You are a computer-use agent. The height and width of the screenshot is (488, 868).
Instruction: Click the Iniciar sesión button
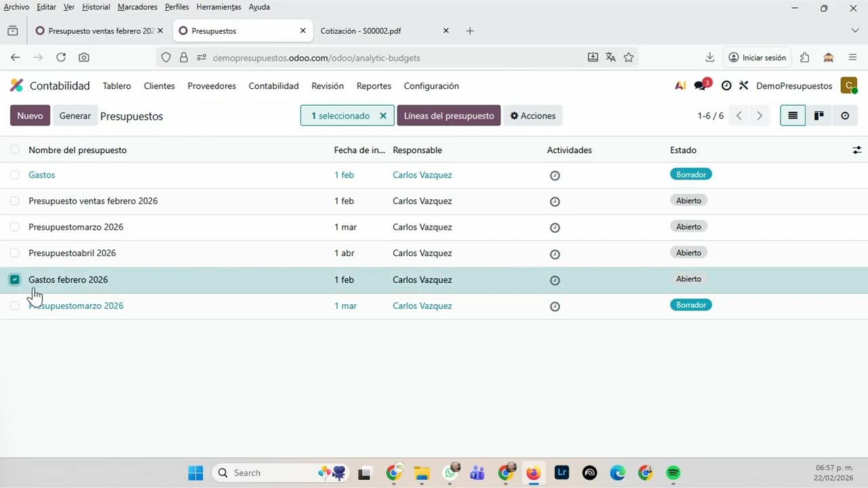757,58
